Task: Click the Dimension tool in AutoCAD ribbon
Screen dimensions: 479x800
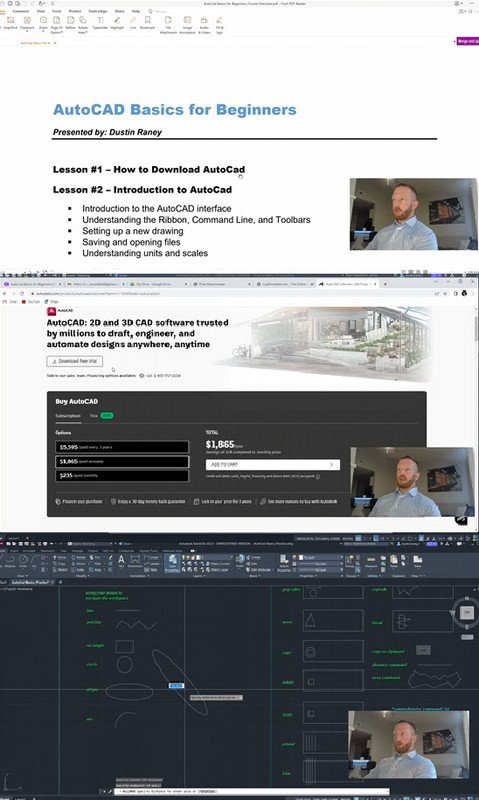Action: (135, 562)
